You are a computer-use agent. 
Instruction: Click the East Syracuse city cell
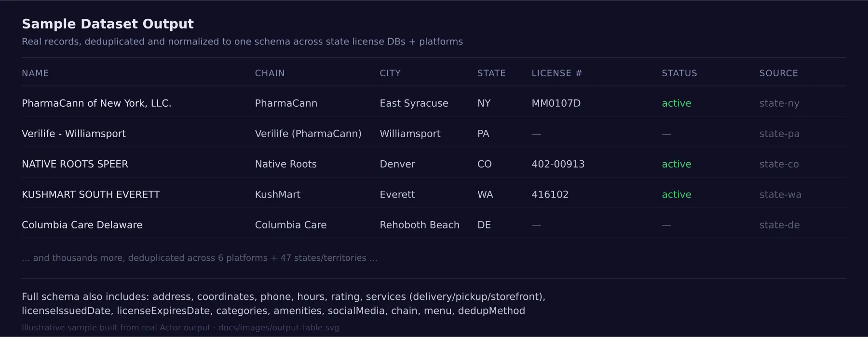pyautogui.click(x=414, y=103)
